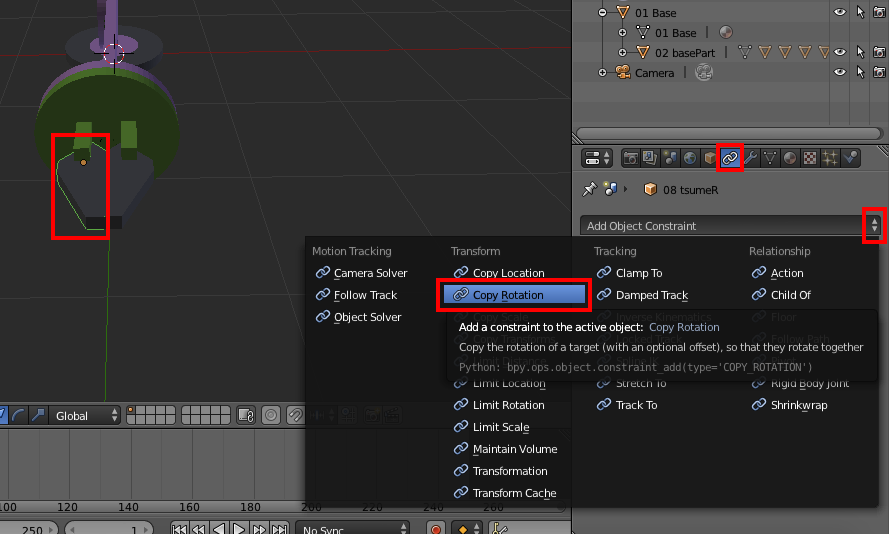Choose Maintain Volume constraint

(x=505, y=449)
